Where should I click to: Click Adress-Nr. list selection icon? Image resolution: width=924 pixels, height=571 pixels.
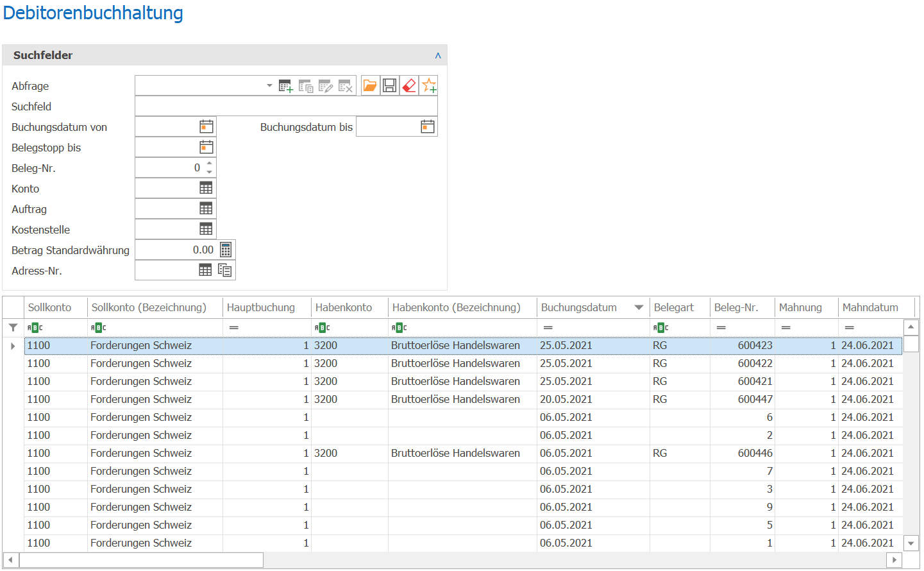224,270
